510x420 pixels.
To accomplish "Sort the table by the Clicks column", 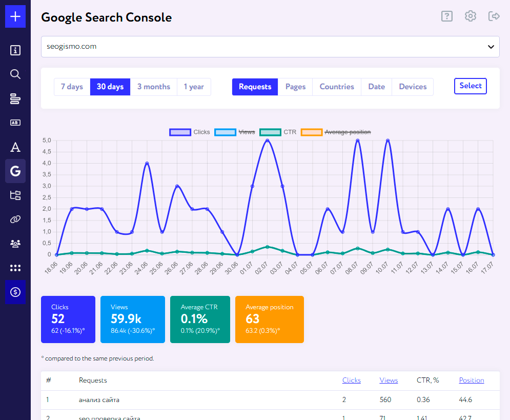I will (x=351, y=380).
